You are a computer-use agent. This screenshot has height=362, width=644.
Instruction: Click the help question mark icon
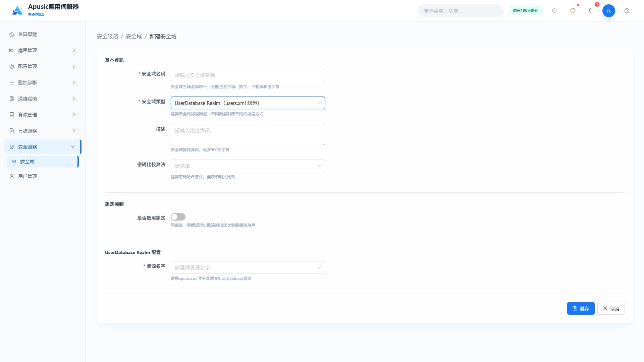[x=627, y=11]
